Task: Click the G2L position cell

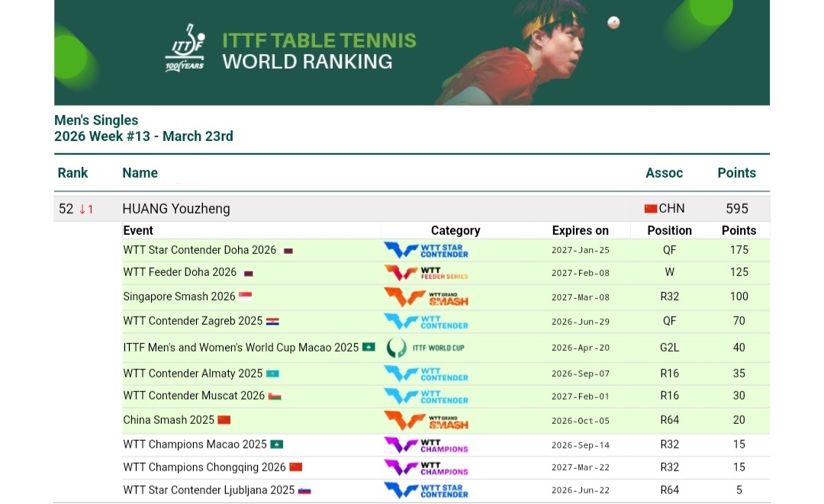Action: click(x=670, y=348)
